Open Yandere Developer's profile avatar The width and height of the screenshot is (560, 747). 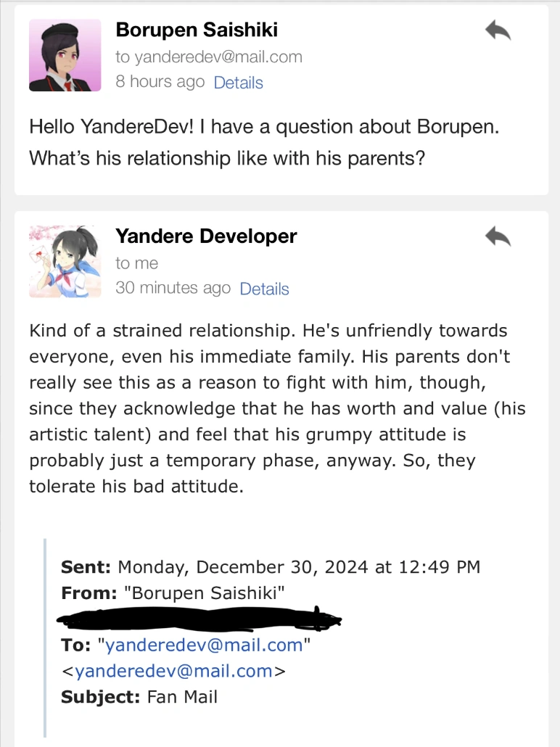click(x=65, y=261)
